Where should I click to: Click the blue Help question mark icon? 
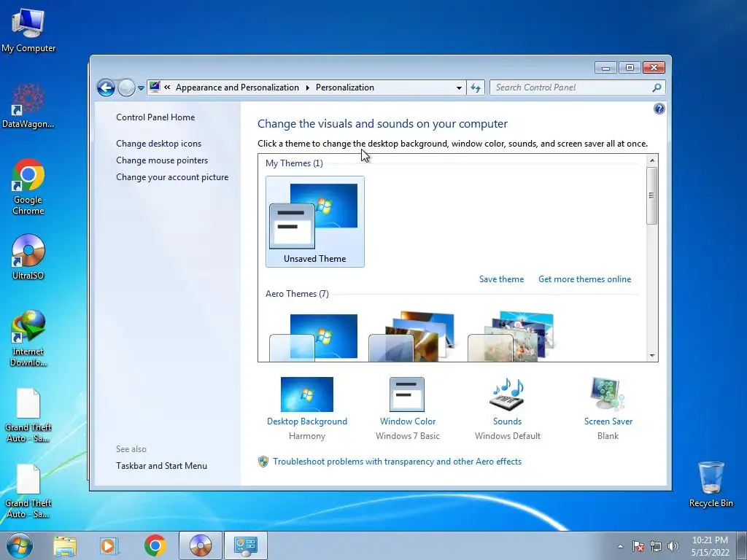click(x=659, y=109)
